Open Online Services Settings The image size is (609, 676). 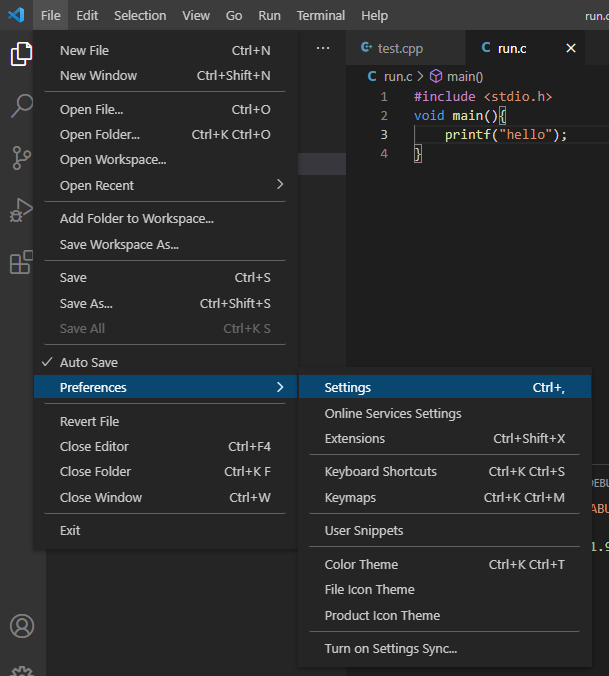coord(444,413)
